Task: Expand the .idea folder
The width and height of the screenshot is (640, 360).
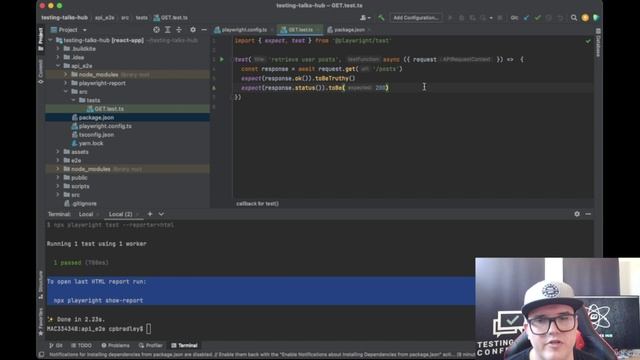Action: coord(58,57)
